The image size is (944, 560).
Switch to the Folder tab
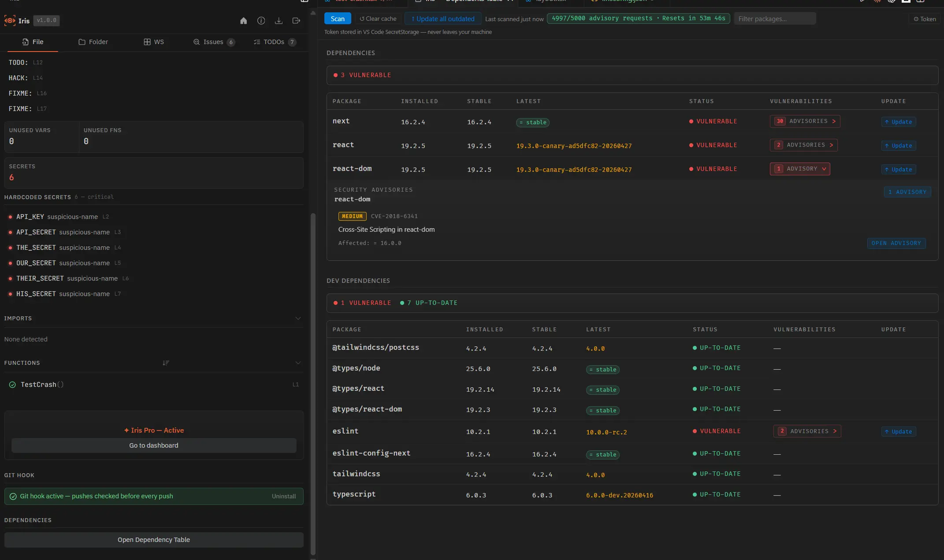tap(93, 42)
